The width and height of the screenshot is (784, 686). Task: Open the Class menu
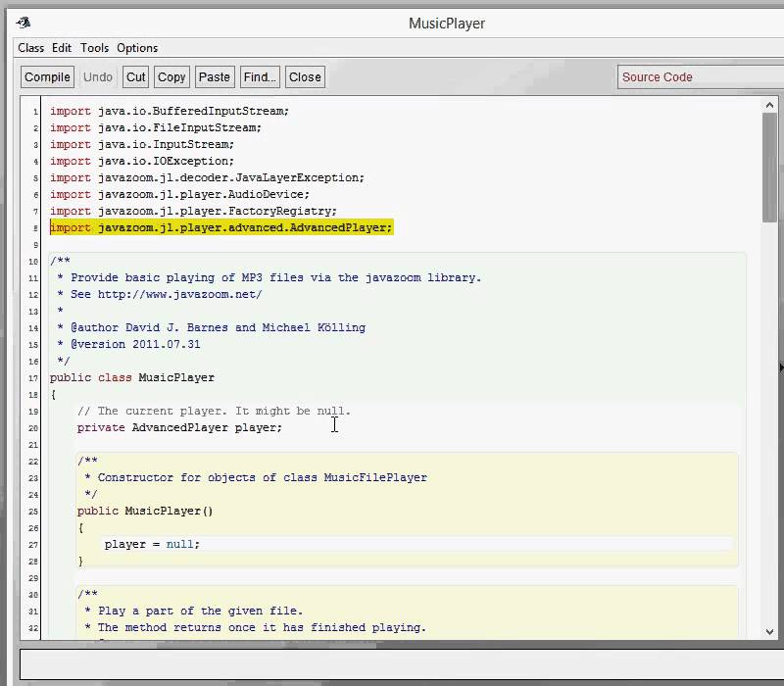click(31, 48)
